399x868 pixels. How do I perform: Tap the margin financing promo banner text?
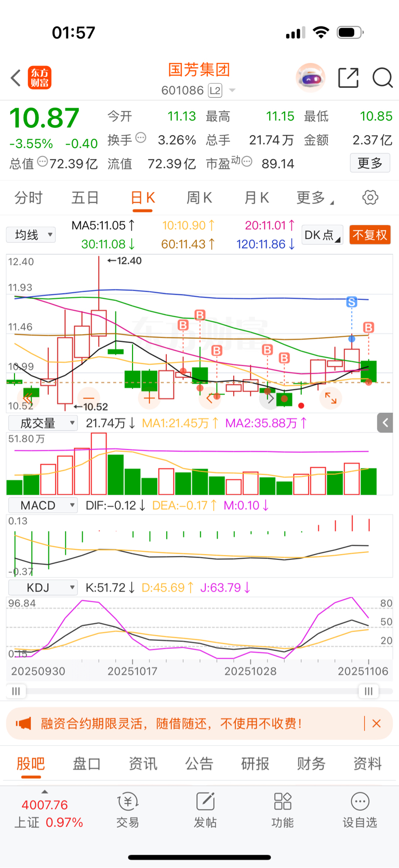(171, 724)
